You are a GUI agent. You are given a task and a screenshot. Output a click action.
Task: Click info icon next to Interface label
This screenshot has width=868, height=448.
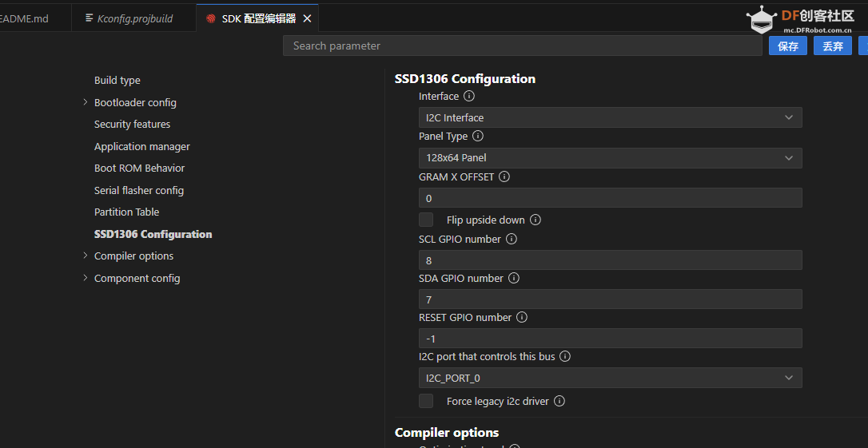[x=469, y=96]
